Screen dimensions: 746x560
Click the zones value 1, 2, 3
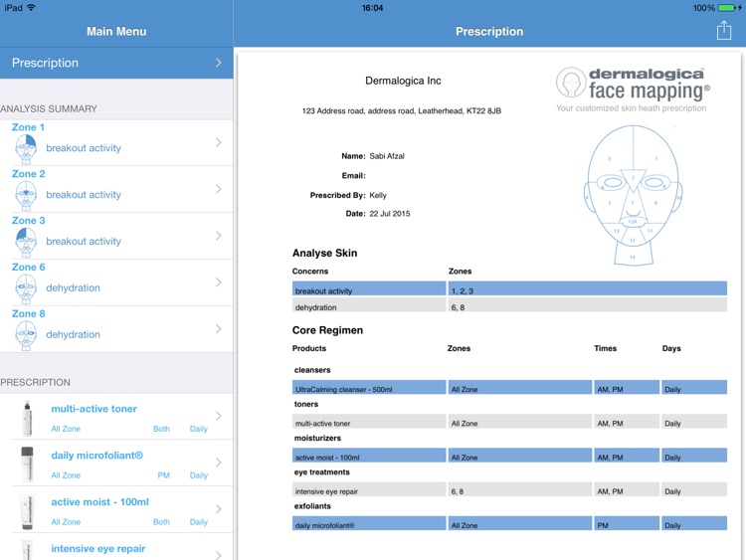(462, 290)
